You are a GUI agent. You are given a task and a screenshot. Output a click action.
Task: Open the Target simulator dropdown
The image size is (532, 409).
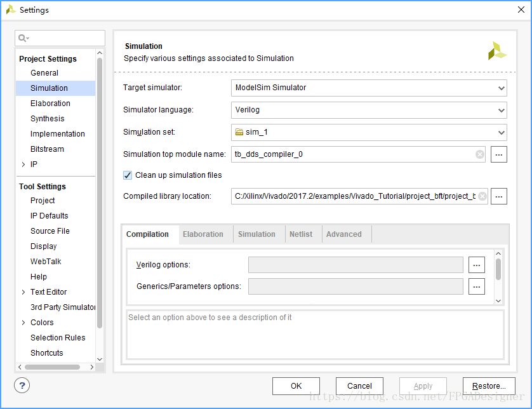point(369,88)
